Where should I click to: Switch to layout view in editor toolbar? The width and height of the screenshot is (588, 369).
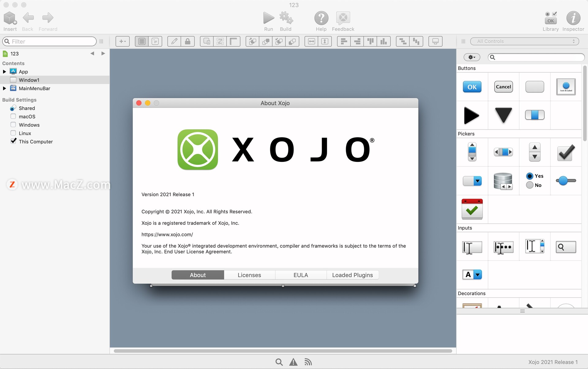click(x=142, y=41)
